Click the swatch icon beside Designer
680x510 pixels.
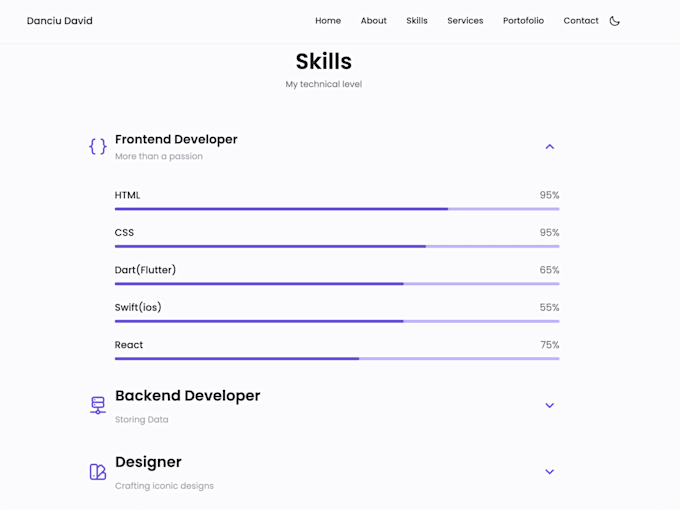point(98,471)
